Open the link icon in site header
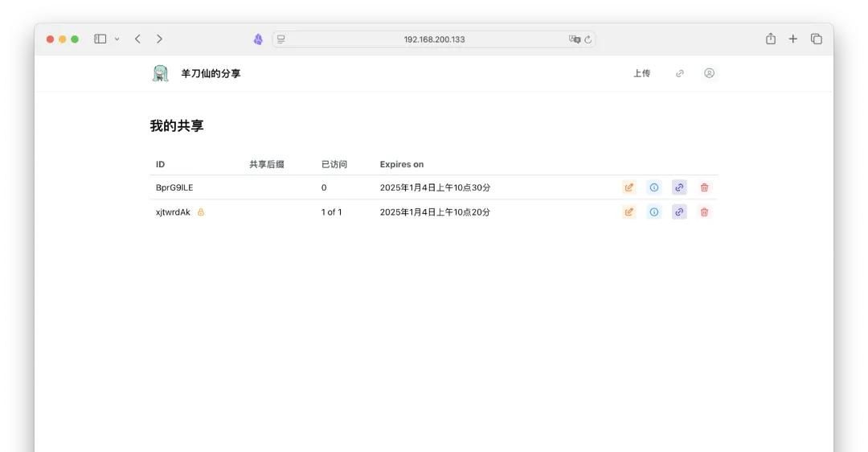 tap(680, 73)
